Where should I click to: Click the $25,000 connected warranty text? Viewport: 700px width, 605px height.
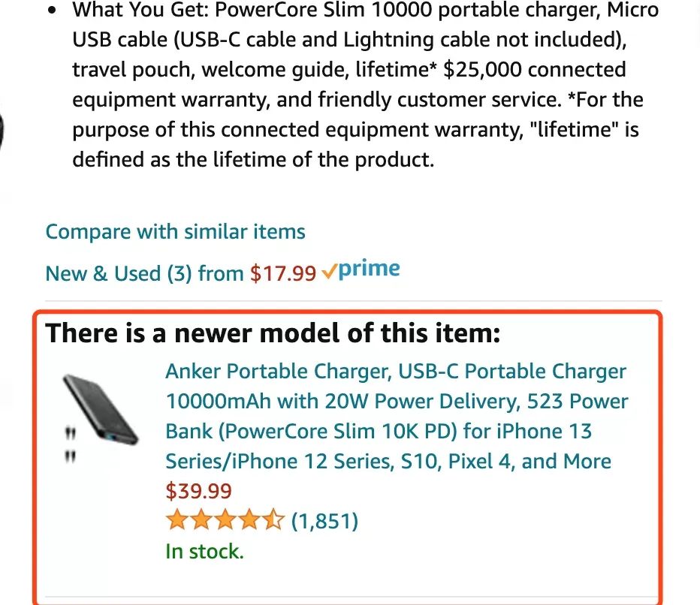(x=534, y=70)
